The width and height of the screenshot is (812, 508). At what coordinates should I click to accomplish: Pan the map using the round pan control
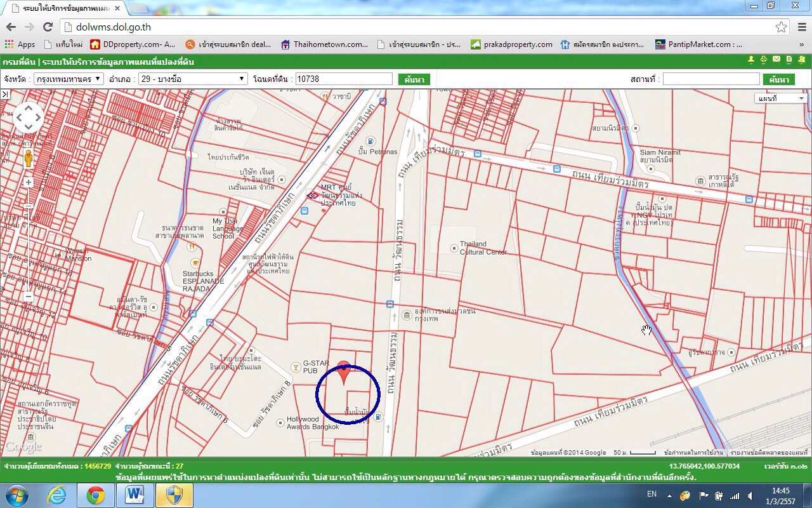click(x=29, y=117)
